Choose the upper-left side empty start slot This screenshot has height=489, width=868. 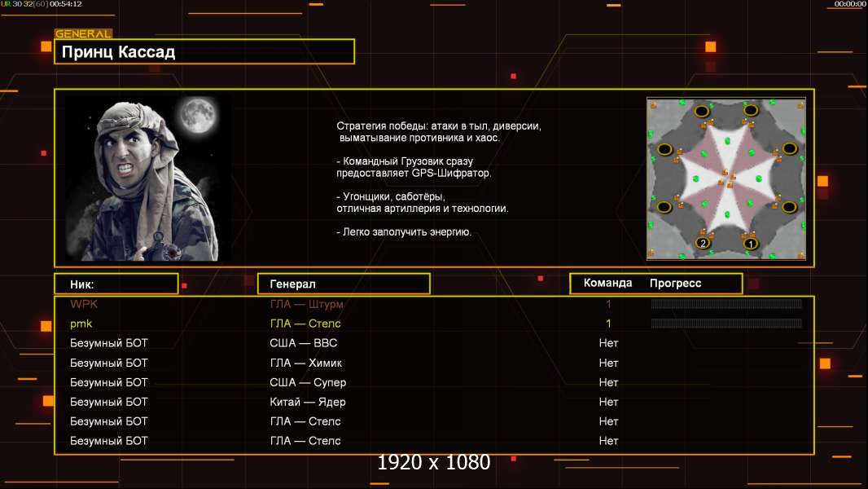[x=664, y=149]
